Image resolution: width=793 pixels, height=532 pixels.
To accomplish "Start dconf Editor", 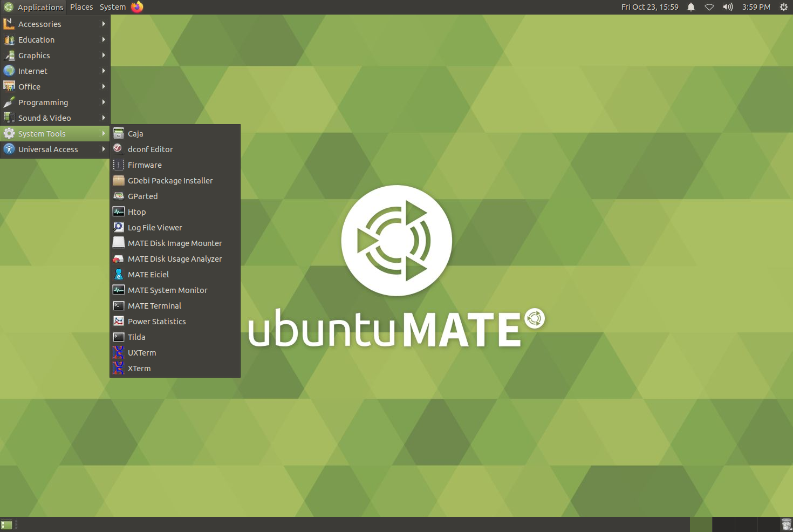I will [150, 149].
